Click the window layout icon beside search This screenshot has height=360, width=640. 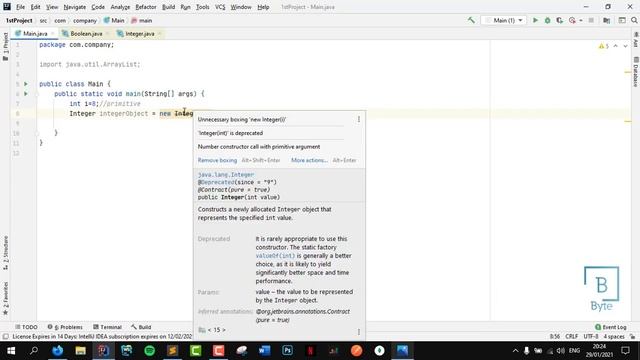click(x=622, y=20)
